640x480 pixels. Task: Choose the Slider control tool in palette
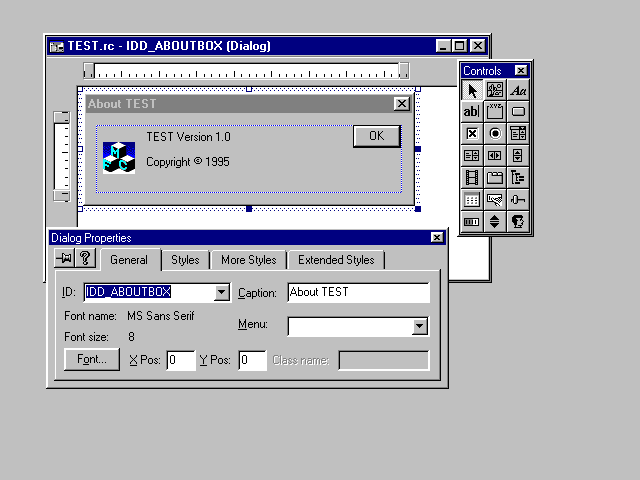click(x=518, y=200)
